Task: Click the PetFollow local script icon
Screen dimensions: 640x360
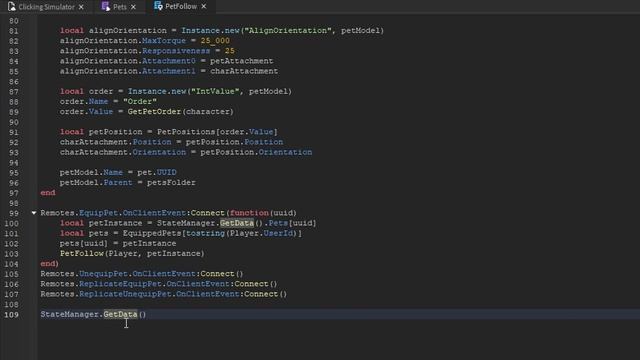Action: (x=158, y=6)
